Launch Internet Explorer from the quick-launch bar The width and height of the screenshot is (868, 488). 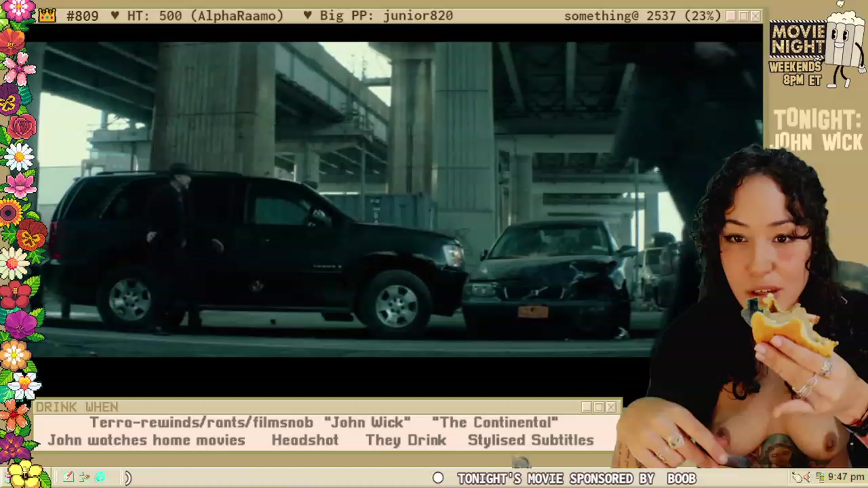pyautogui.click(x=100, y=477)
